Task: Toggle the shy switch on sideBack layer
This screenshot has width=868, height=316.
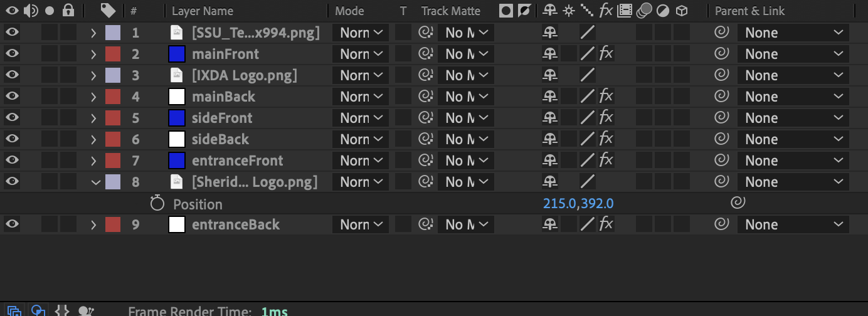Action: [x=549, y=139]
